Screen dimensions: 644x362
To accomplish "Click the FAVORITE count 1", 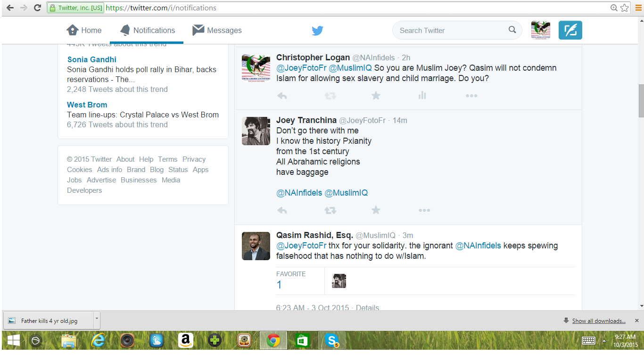I will coord(279,285).
